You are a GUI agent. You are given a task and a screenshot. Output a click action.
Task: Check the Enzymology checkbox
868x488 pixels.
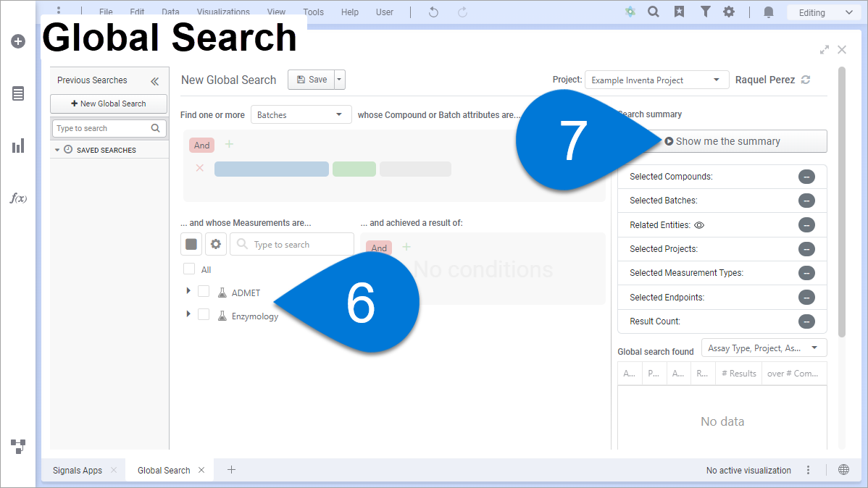(x=204, y=314)
